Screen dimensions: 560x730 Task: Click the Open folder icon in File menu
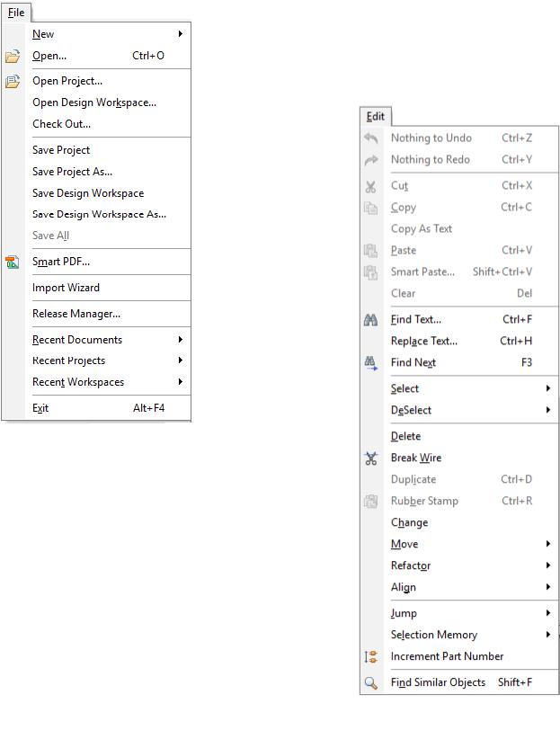point(13,57)
